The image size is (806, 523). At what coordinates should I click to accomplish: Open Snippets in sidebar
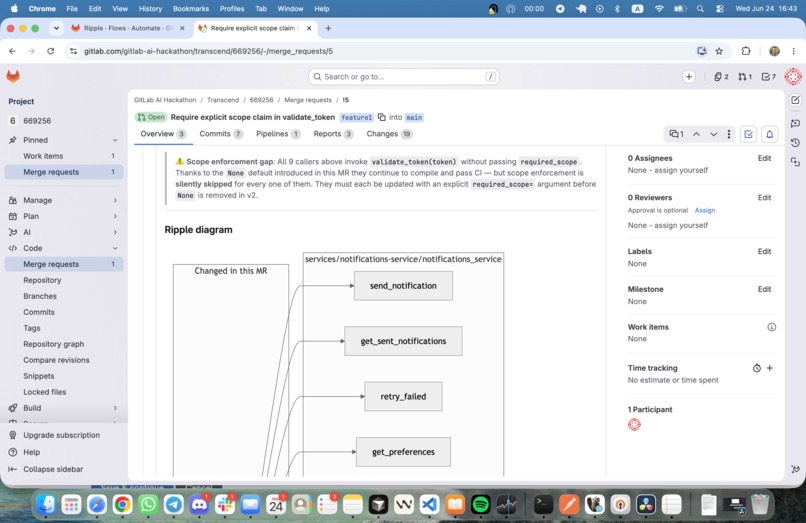[x=39, y=376]
